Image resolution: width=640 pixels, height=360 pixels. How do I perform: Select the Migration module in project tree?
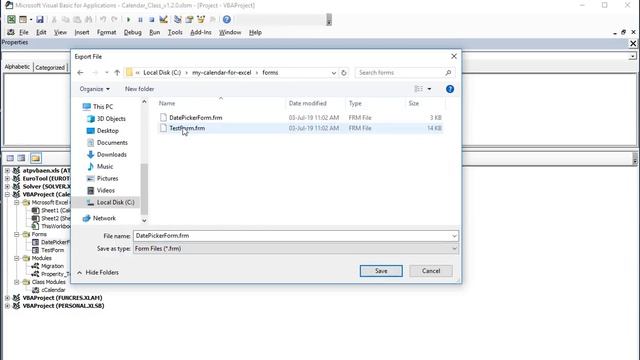[53, 266]
